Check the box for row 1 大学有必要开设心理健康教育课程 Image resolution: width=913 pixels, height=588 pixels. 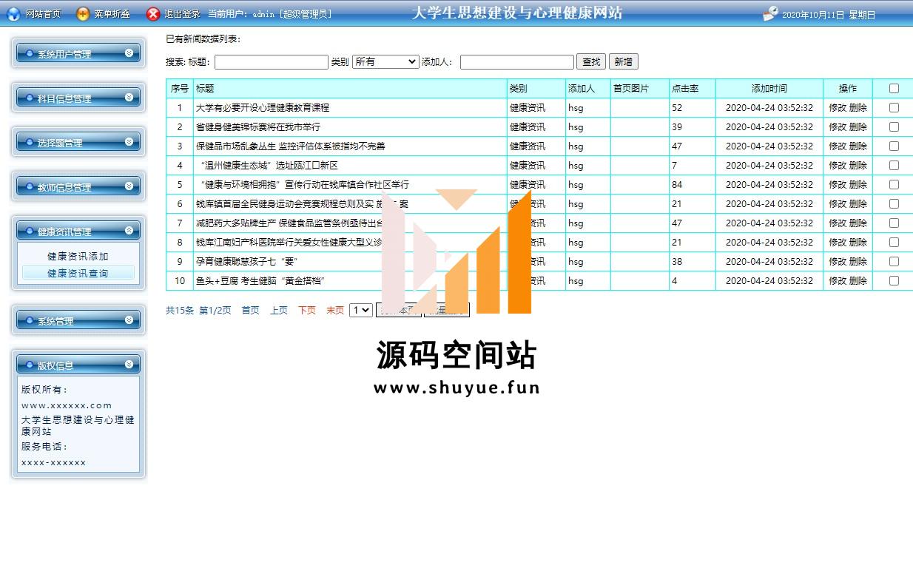coord(894,107)
